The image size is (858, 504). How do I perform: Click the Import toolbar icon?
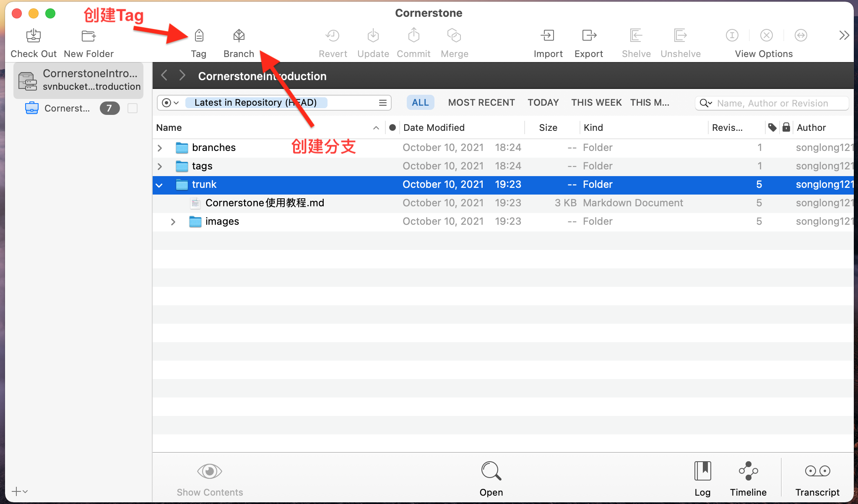pos(548,36)
